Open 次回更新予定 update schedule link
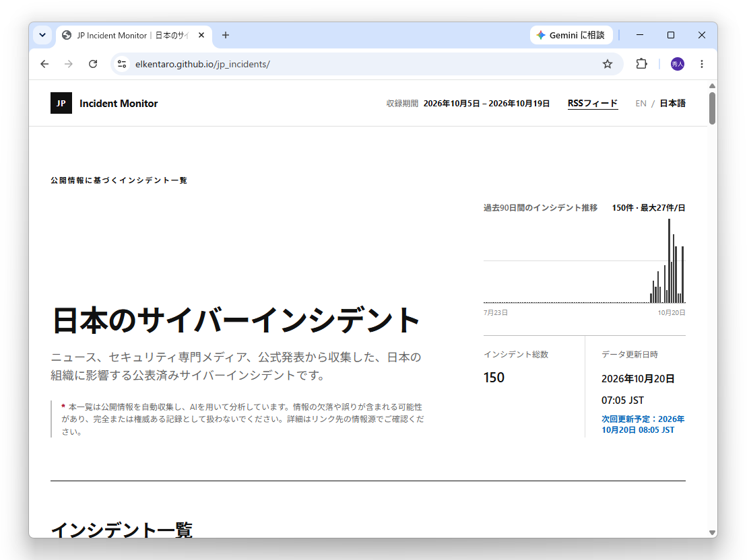Screen dimensions: 747x560 [643, 424]
